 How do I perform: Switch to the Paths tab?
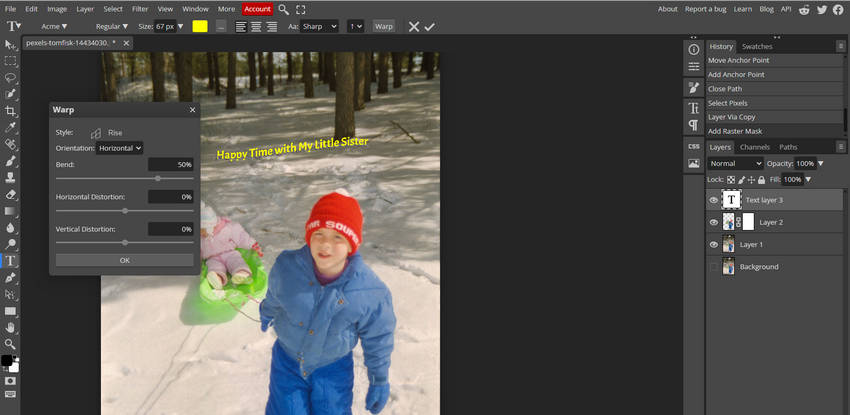(788, 147)
